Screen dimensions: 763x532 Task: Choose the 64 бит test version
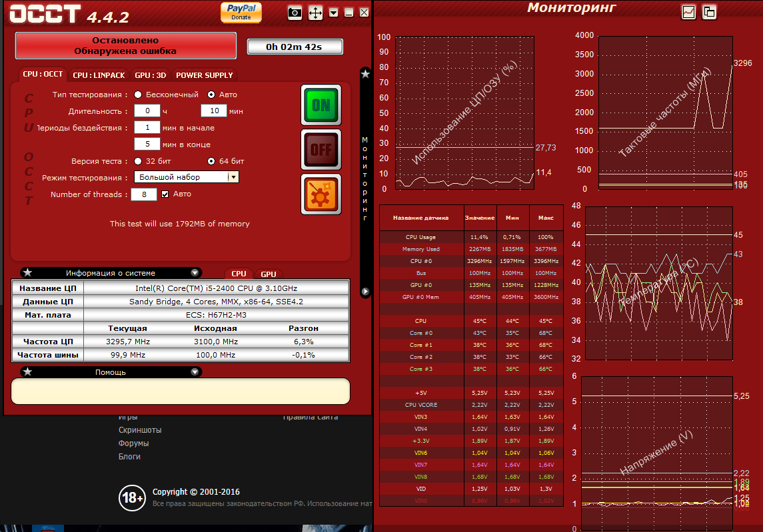tap(211, 161)
